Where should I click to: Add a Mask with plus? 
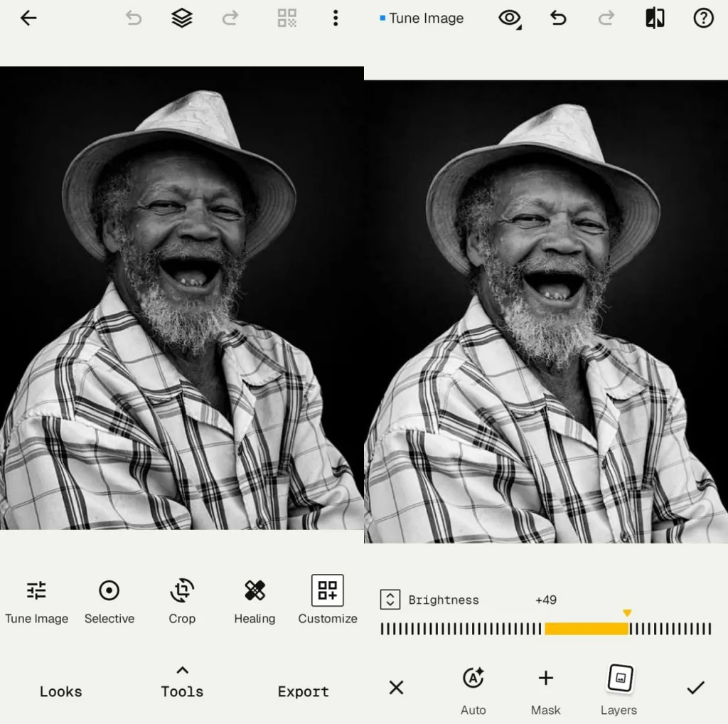click(x=545, y=690)
